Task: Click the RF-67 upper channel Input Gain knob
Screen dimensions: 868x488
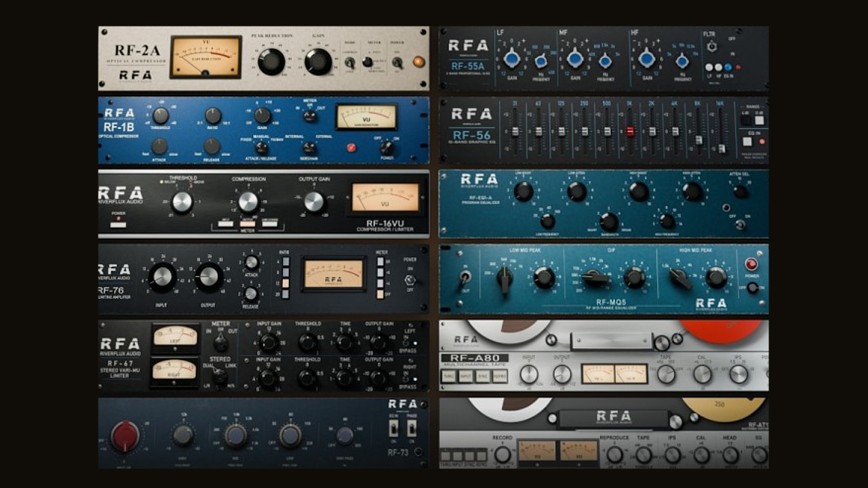Action: coord(269,342)
